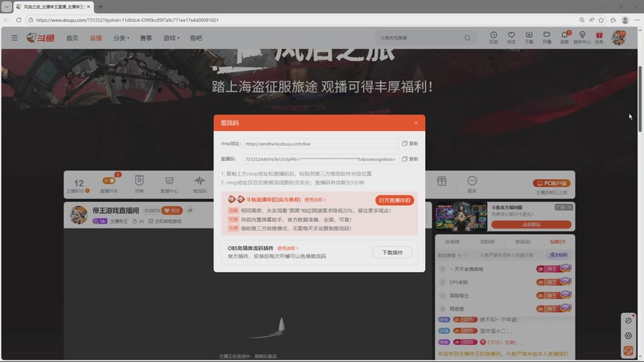Viewport: 644px width, 362px height.
Task: Open the 创作中心 icon
Action: pyautogui.click(x=582, y=37)
